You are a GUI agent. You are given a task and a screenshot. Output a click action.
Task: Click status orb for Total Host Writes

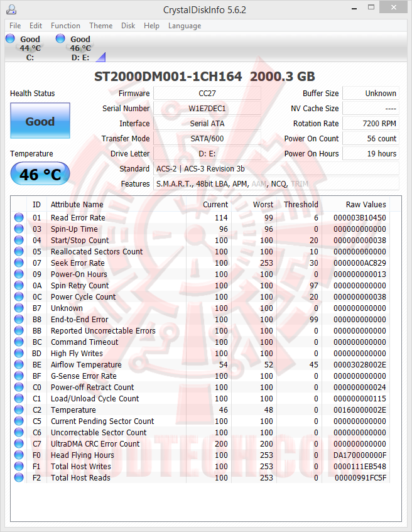point(19,466)
